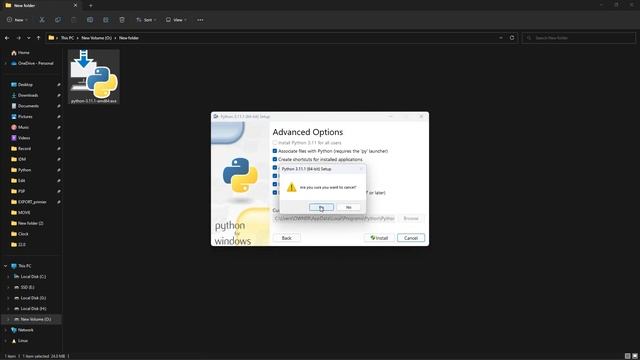The height and width of the screenshot is (360, 640).
Task: Toggle Create shortcuts for installed applications
Action: click(275, 159)
